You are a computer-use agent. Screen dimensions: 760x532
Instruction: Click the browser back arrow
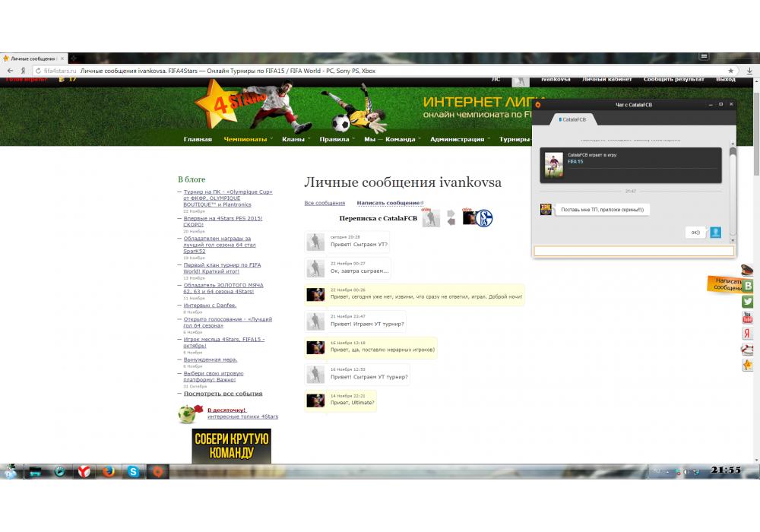10,71
